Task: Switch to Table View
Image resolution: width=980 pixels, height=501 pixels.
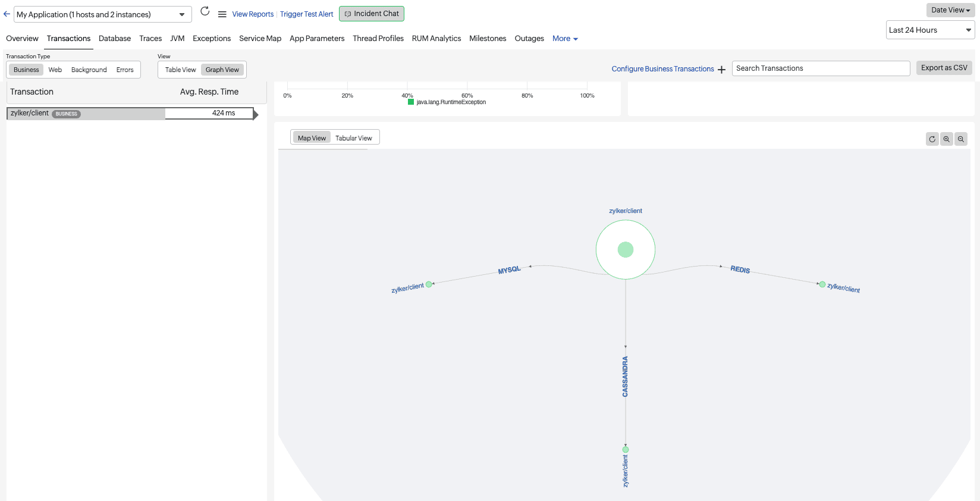Action: pos(180,70)
